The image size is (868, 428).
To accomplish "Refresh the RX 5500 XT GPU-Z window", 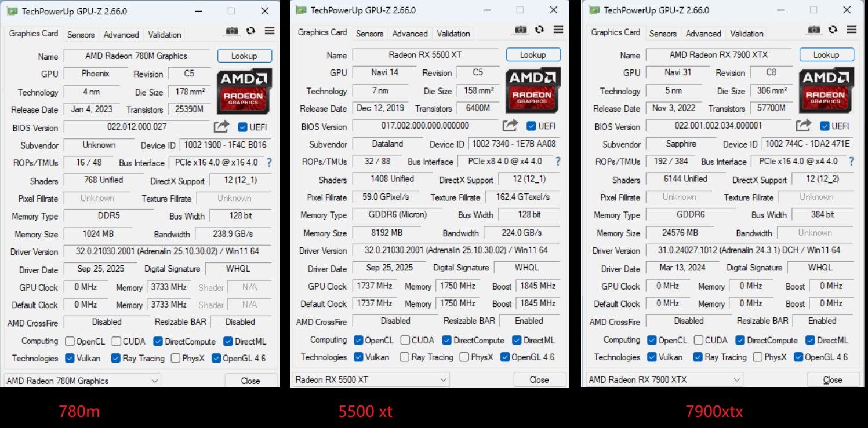I will pos(539,30).
